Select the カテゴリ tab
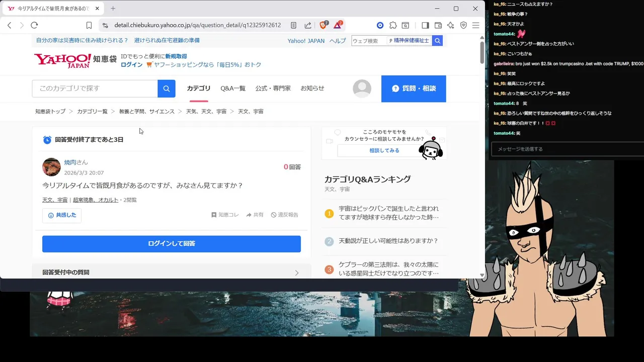The width and height of the screenshot is (644, 362). pyautogui.click(x=199, y=88)
